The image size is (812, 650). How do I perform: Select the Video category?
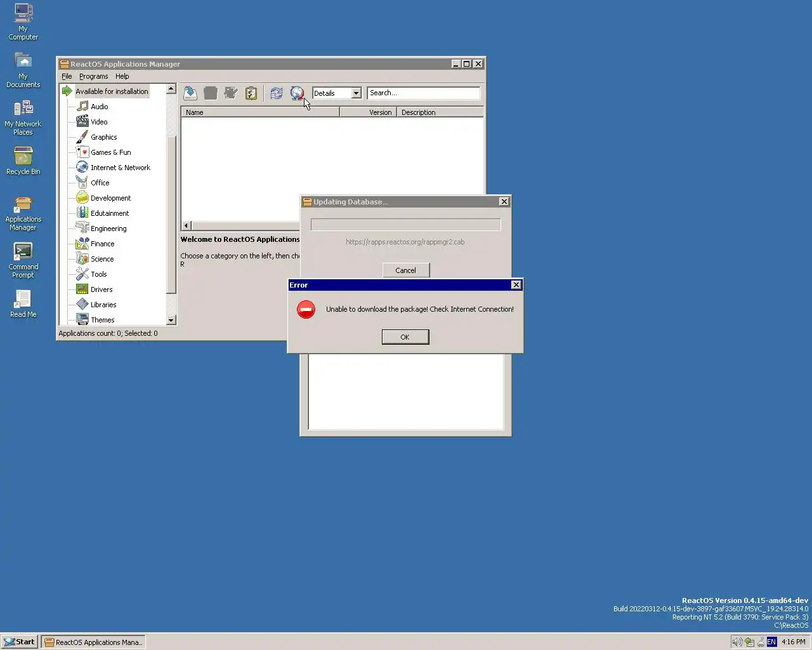pos(99,122)
